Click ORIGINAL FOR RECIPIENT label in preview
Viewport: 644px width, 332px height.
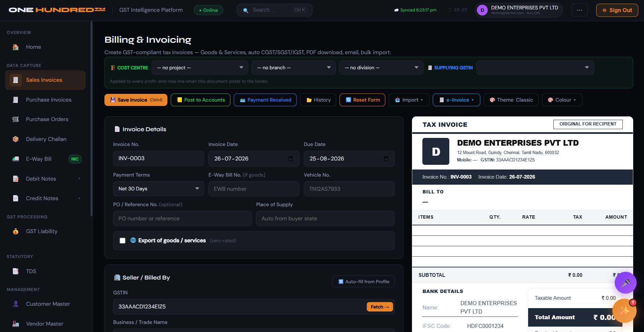coord(588,124)
